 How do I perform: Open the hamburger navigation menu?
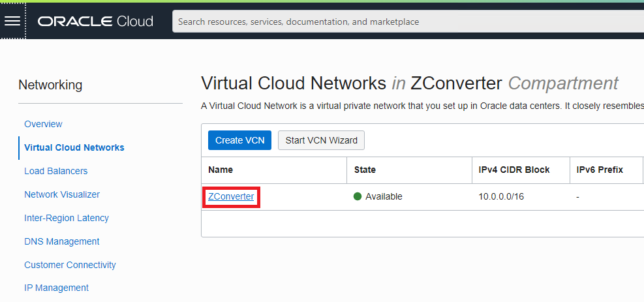[12, 21]
